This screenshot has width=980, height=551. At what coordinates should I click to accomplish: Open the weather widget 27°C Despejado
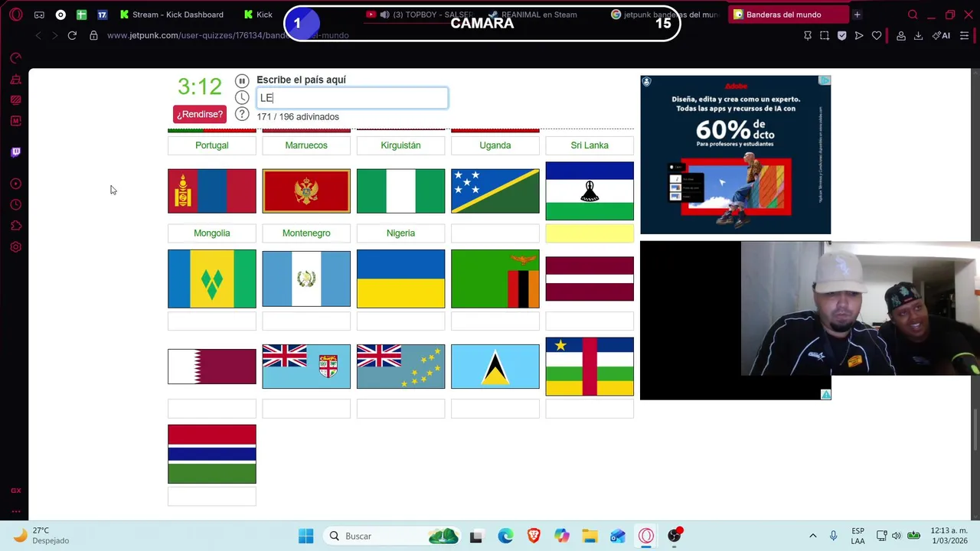tap(42, 536)
